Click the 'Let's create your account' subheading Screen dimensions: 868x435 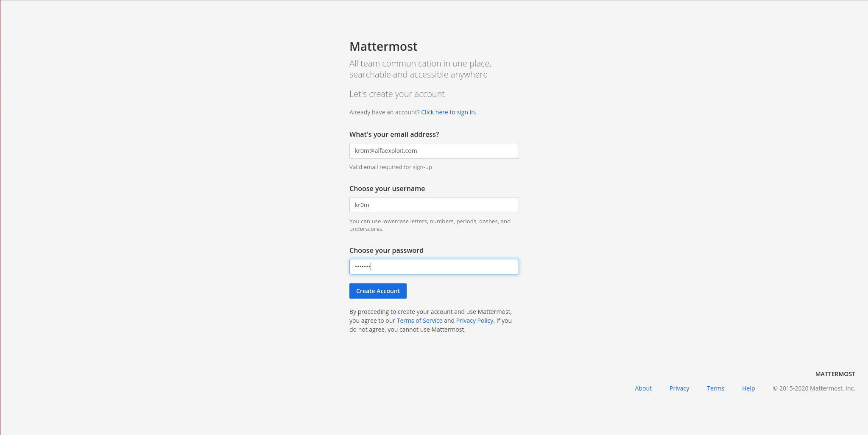397,94
